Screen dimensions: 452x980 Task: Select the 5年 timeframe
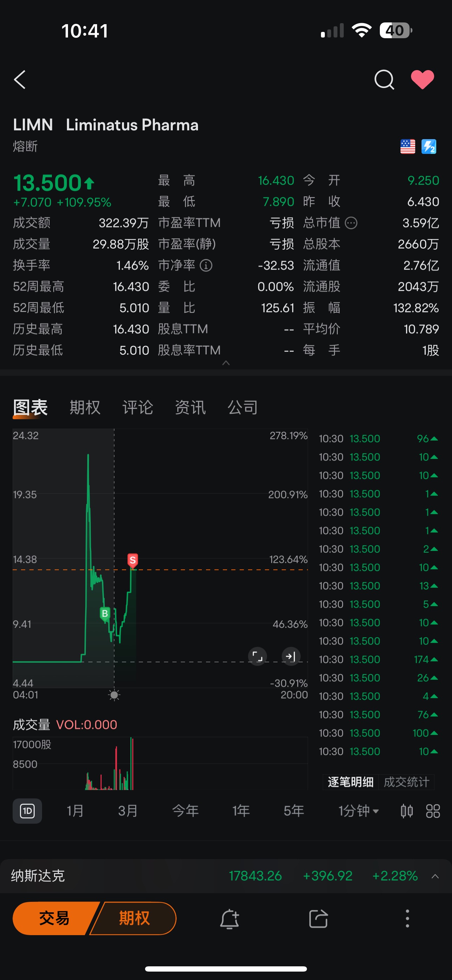tap(294, 811)
